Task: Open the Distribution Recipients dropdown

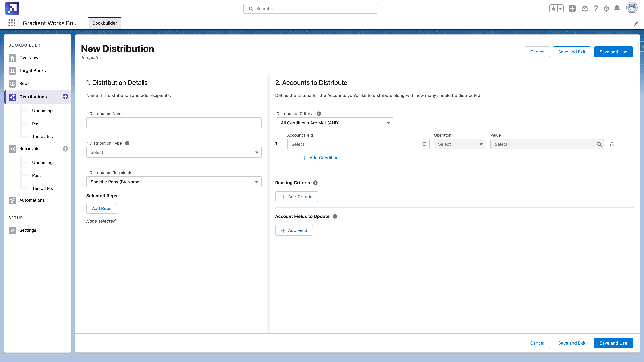Action: (174, 182)
